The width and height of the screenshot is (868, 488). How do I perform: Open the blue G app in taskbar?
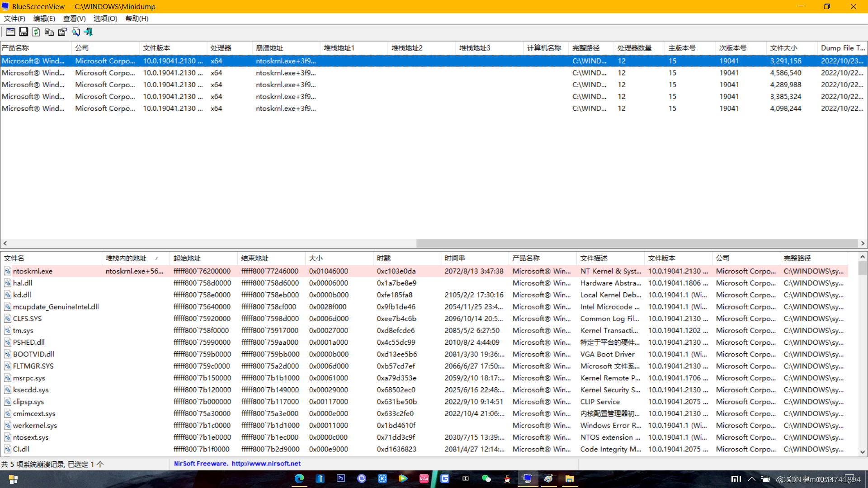coord(445,479)
